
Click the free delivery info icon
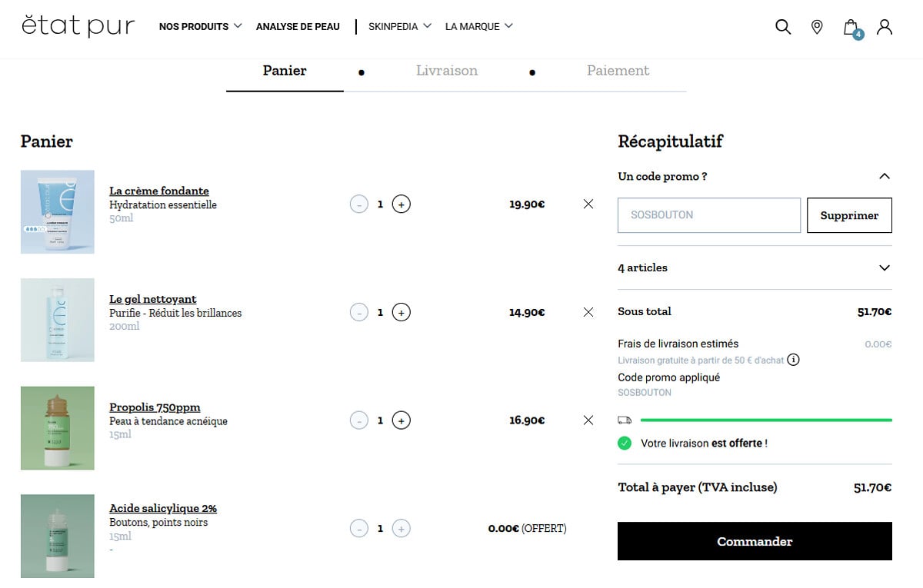click(794, 360)
